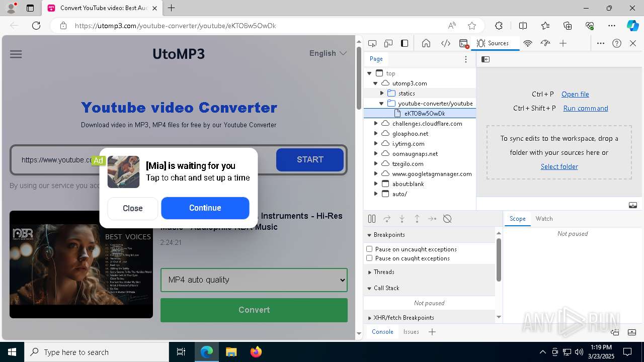644x362 pixels.
Task: Switch to the Watch tab
Action: (x=544, y=219)
